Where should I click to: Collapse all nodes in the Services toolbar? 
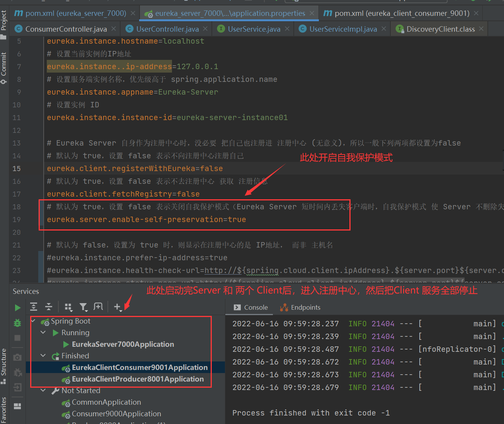click(x=49, y=307)
